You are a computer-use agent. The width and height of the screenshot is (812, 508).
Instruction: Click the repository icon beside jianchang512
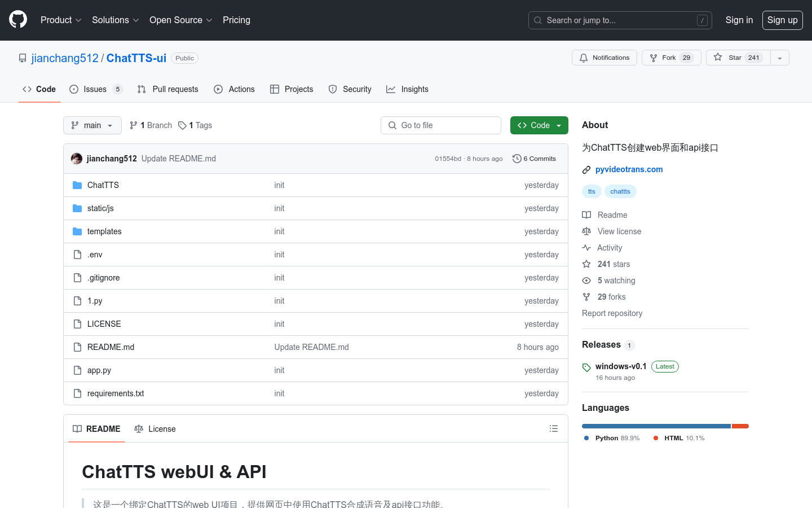point(23,58)
